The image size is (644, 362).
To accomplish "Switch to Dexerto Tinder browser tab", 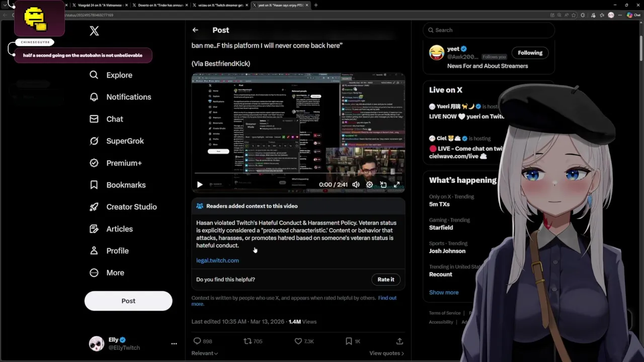I will [x=160, y=5].
